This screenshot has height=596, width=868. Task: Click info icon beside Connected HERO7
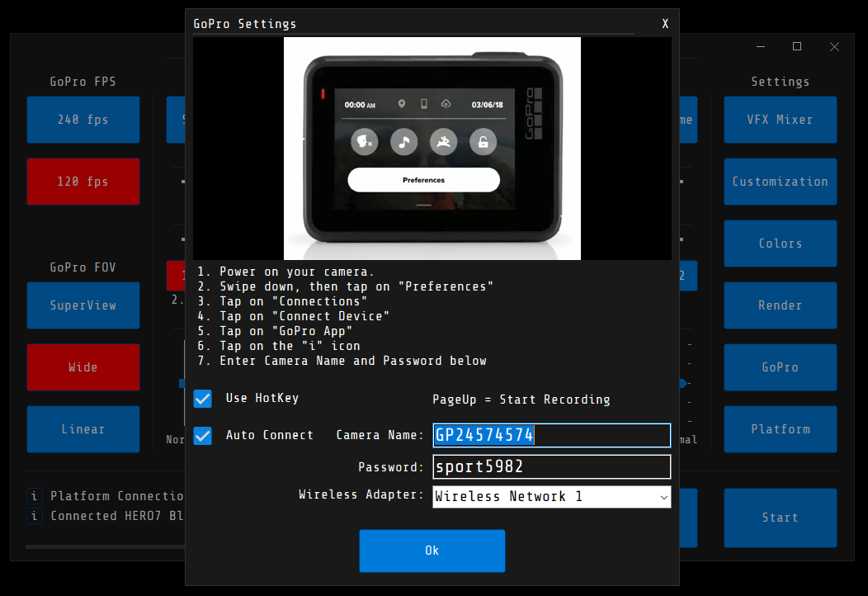click(35, 516)
